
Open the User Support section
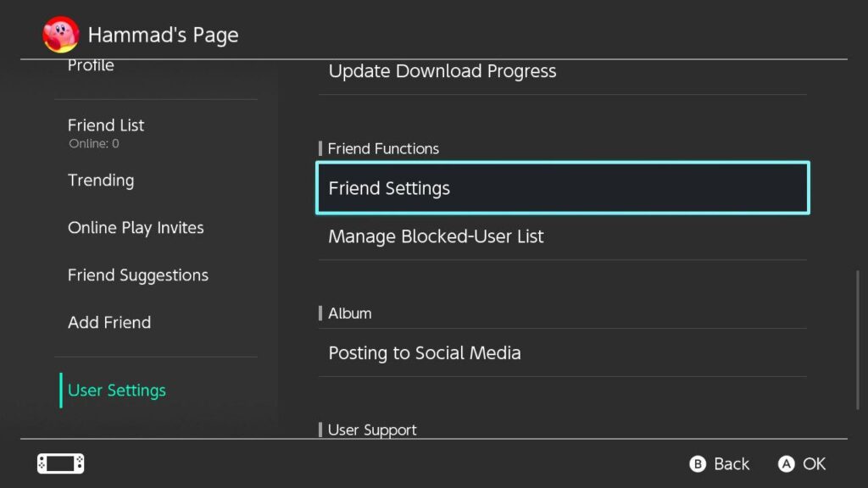[372, 430]
